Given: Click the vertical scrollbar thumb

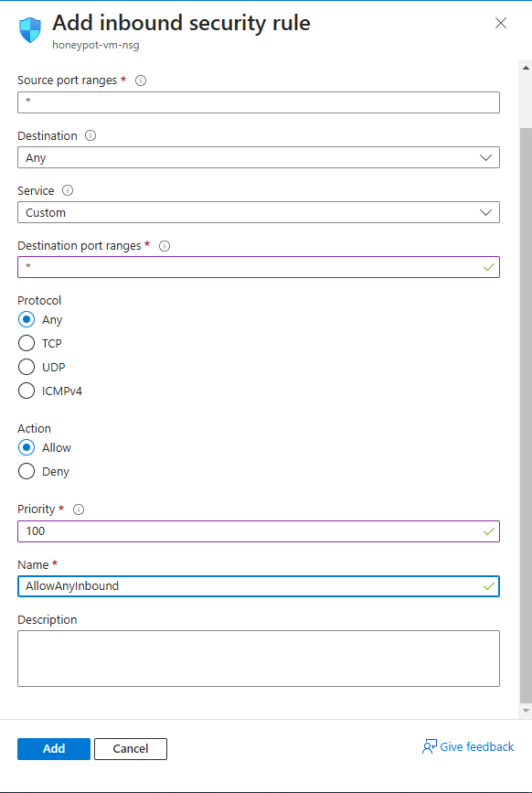Looking at the screenshot, I should (526, 414).
